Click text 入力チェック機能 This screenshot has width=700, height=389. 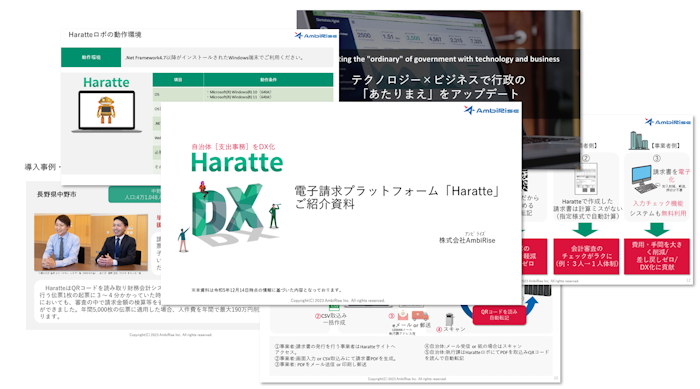[x=658, y=203]
